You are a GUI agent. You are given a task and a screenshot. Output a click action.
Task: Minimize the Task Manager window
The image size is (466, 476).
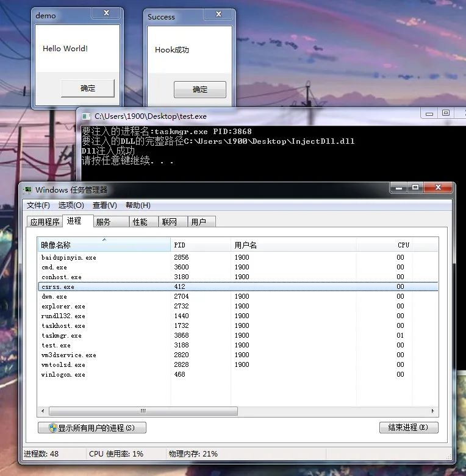pos(399,188)
